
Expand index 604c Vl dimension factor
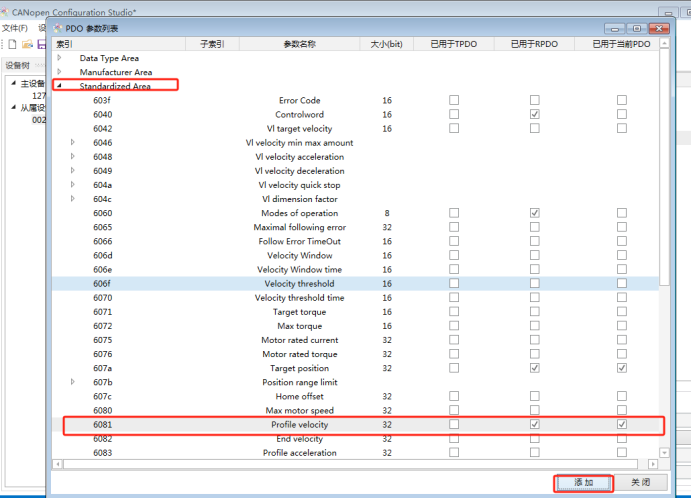pyautogui.click(x=73, y=199)
